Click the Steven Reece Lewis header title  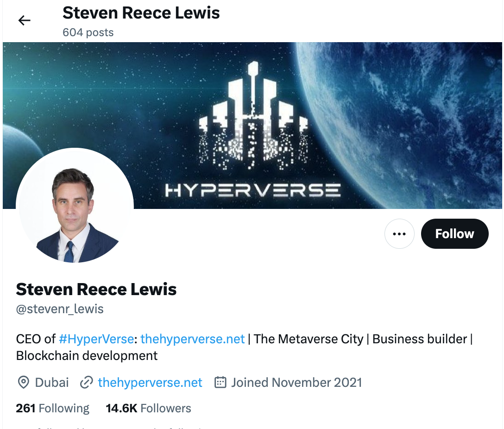[x=141, y=13]
